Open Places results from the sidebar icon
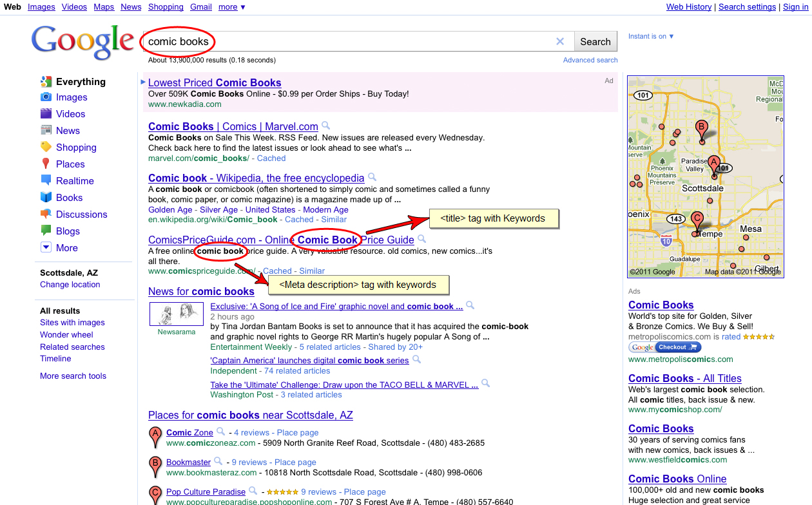 [x=46, y=164]
